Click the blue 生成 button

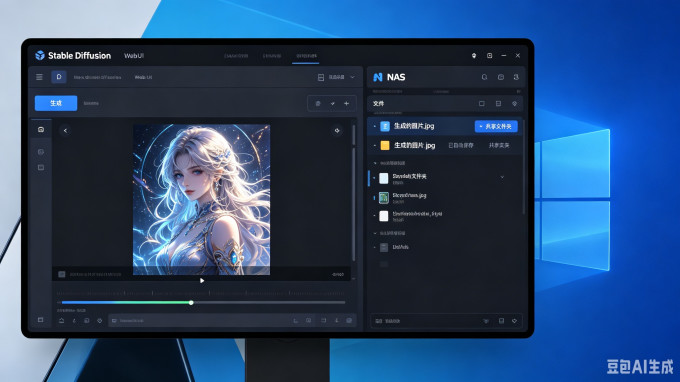[x=56, y=103]
